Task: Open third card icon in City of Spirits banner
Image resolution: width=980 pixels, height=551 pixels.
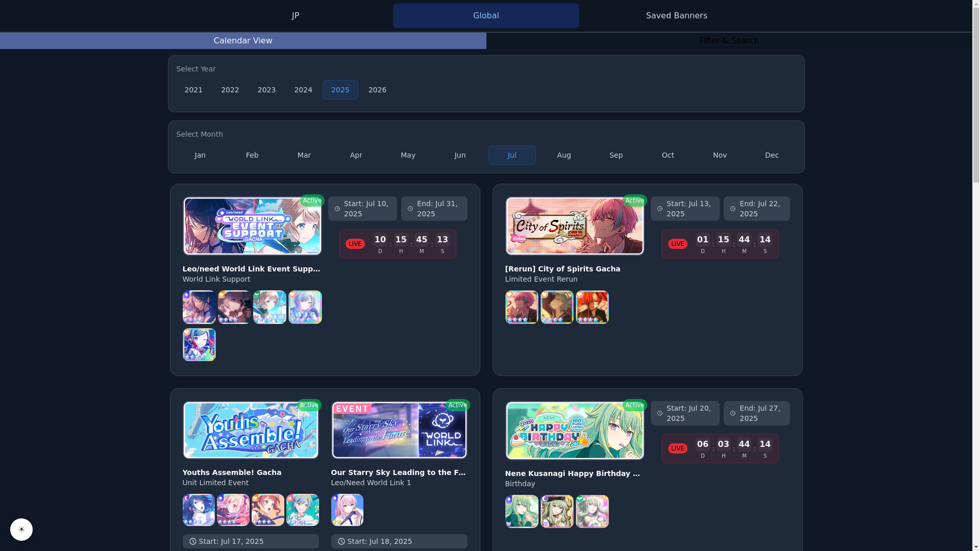Action: click(592, 307)
